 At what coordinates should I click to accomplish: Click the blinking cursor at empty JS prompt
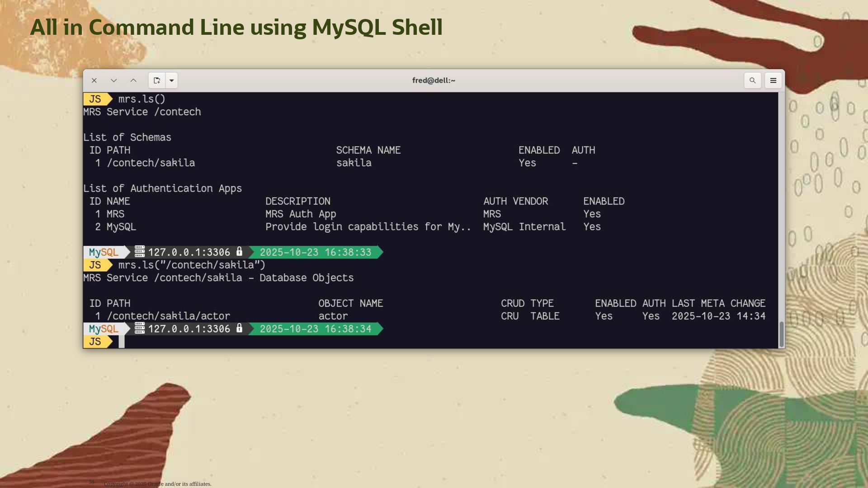click(122, 342)
